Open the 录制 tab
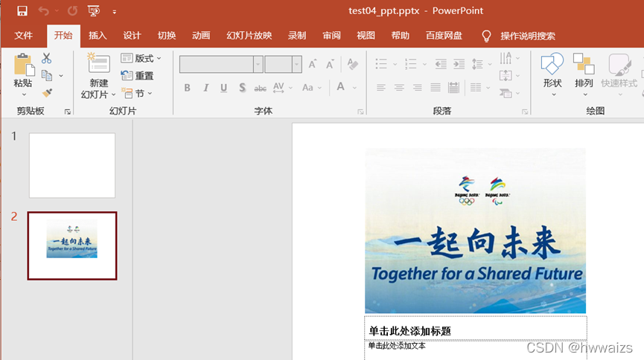Screen dimensions: 644x360 click(x=296, y=36)
